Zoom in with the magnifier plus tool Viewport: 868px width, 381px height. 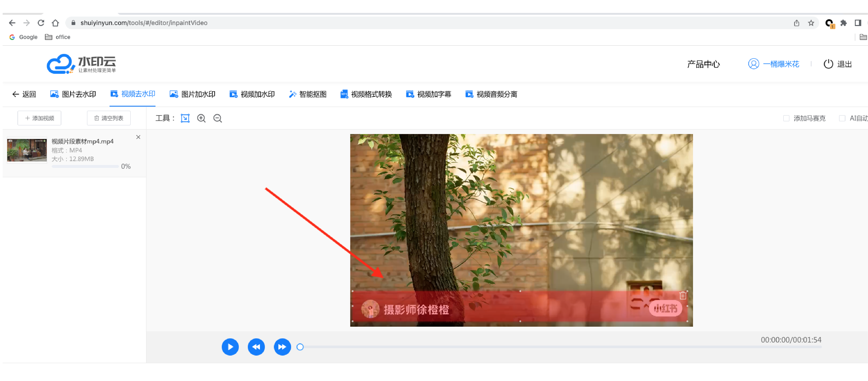tap(201, 118)
